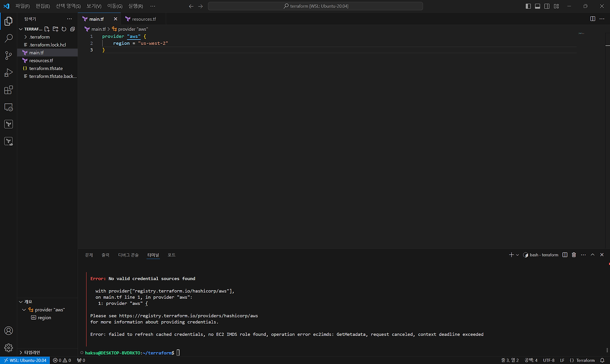The width and height of the screenshot is (610, 364).
Task: Click the command center search box
Action: (315, 6)
